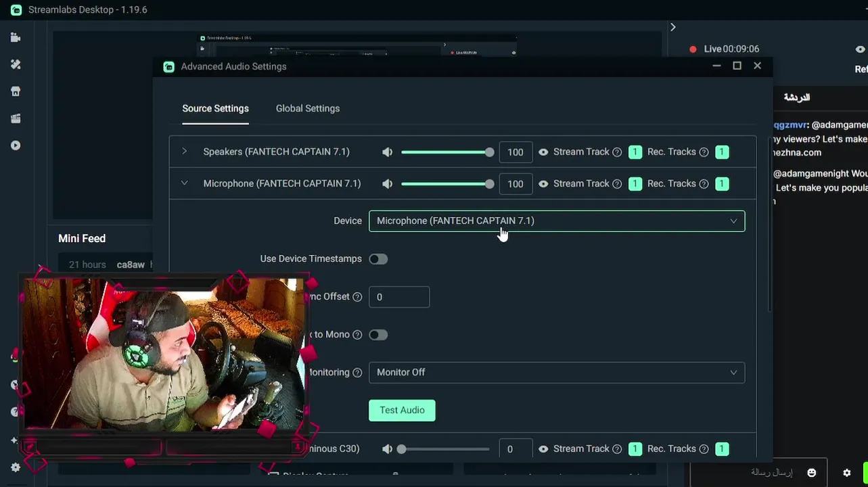Open chat settings gear icon
Viewport: 868px width, 487px height.
pos(846,473)
